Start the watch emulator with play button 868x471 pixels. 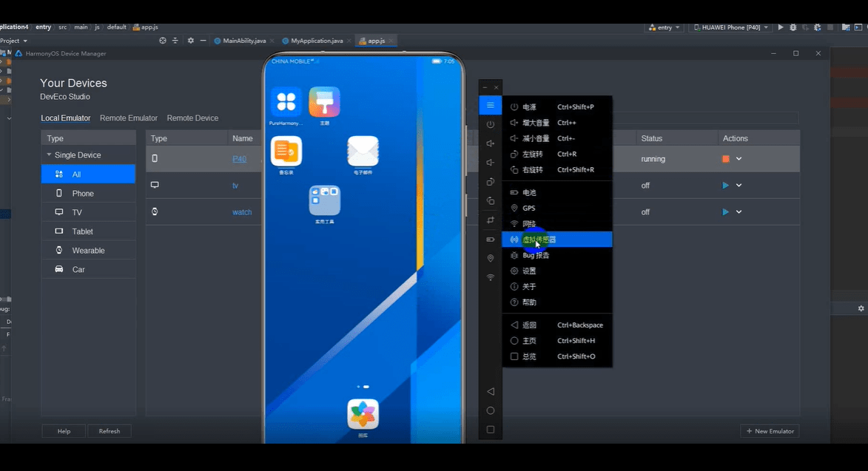point(725,212)
